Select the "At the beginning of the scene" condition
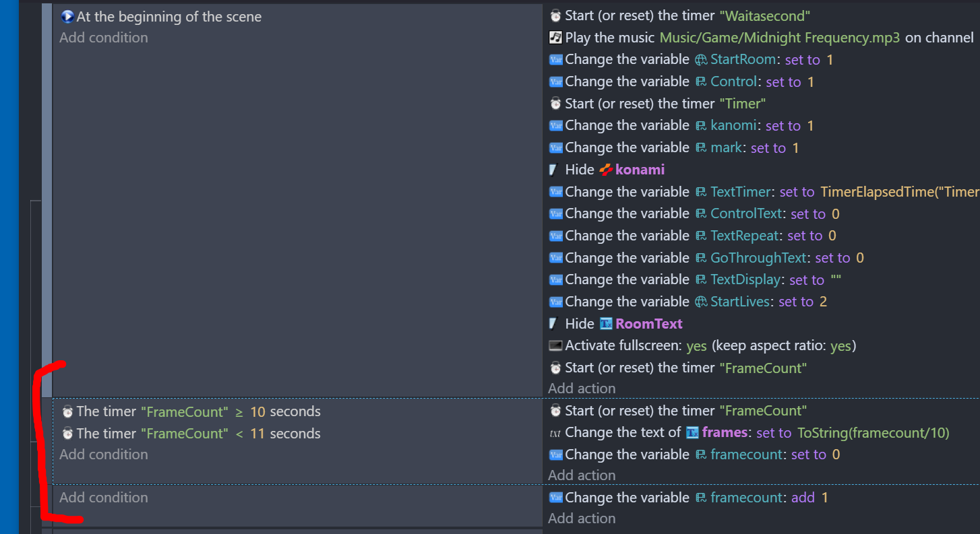Viewport: 980px width, 534px height. [169, 17]
